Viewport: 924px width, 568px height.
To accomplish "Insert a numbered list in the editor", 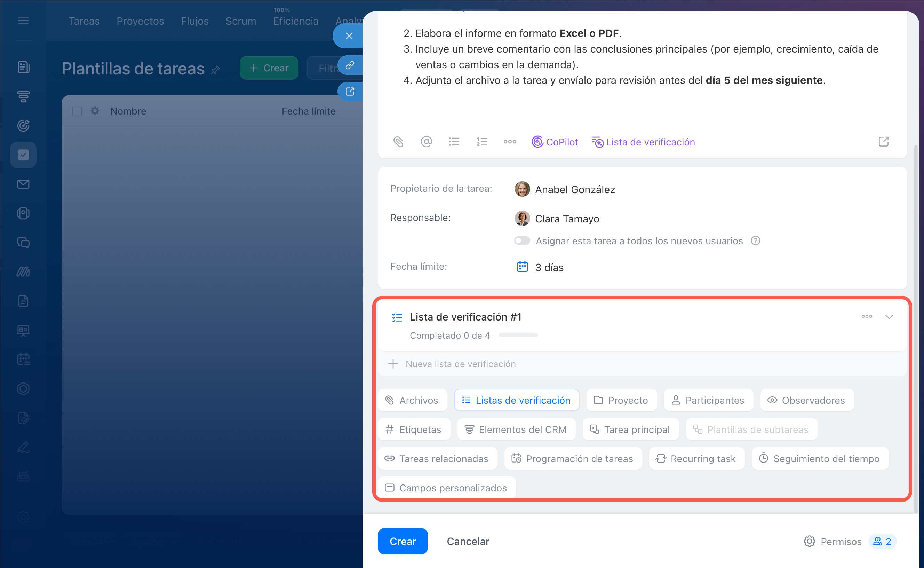I will pos(482,142).
